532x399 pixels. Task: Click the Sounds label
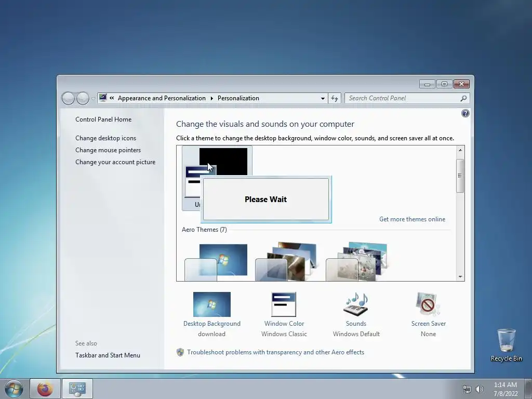356,324
